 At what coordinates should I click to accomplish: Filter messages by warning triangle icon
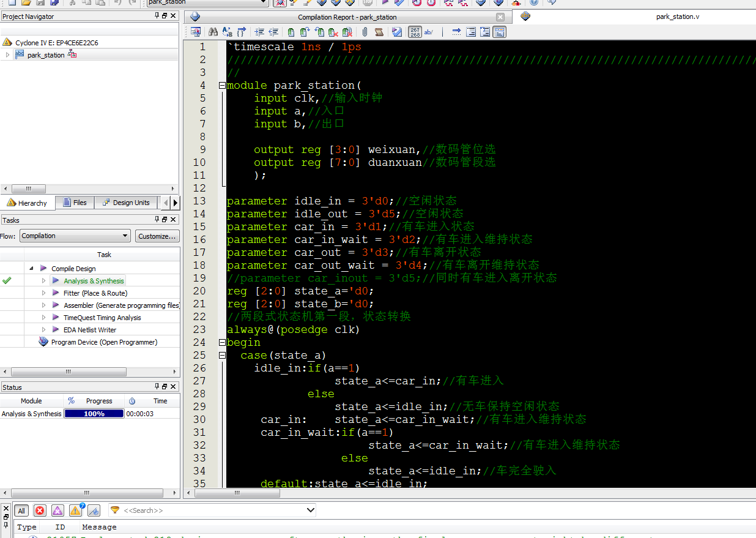coord(76,510)
